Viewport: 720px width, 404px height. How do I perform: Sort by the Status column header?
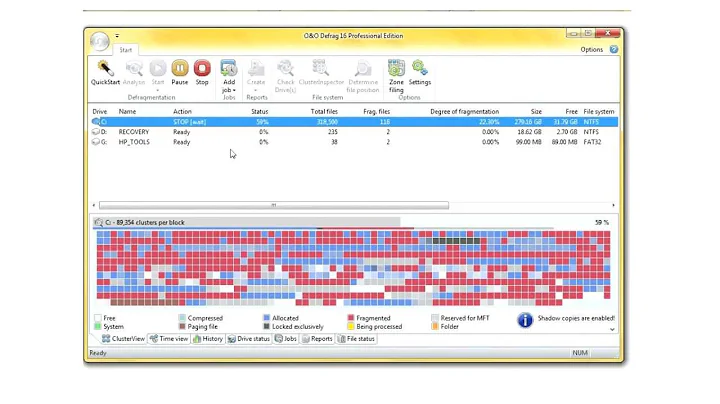tap(259, 112)
